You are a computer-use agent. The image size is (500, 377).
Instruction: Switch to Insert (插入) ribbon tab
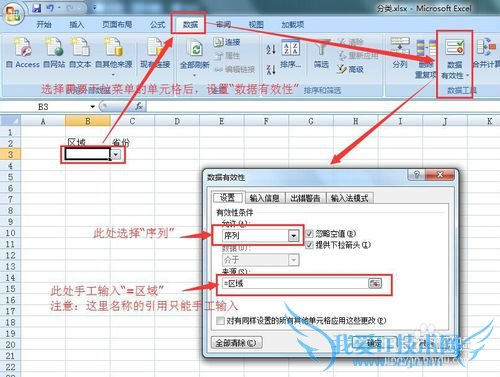(x=76, y=25)
